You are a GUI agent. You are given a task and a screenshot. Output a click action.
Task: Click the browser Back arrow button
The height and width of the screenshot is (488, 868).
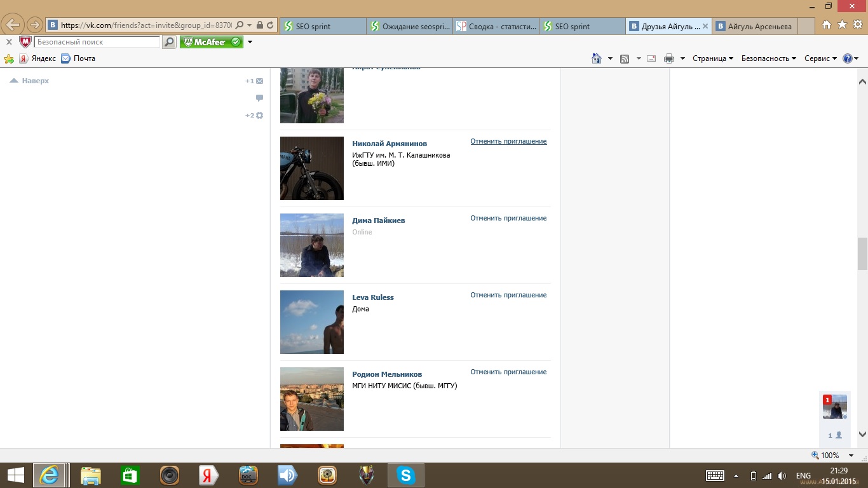point(13,25)
